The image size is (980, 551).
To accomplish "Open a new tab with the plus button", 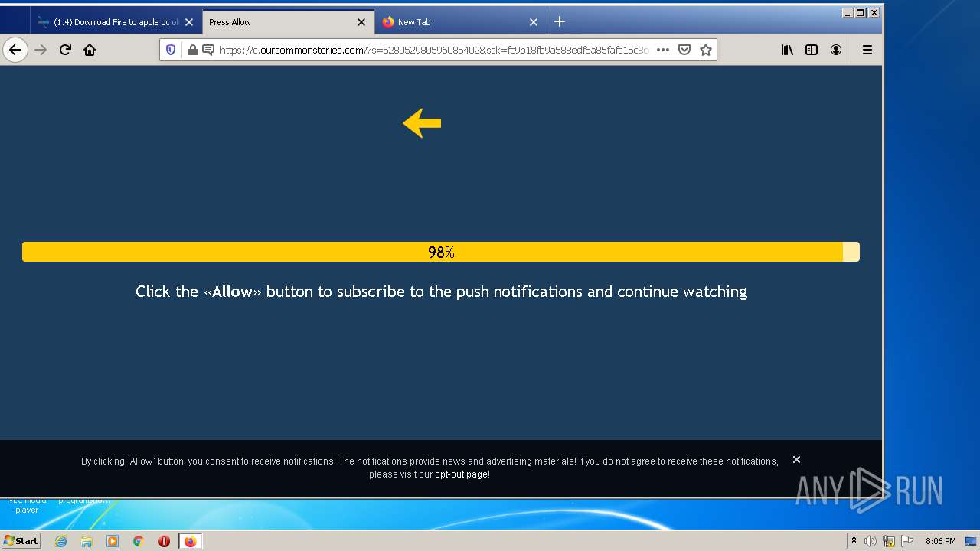I will (x=560, y=21).
